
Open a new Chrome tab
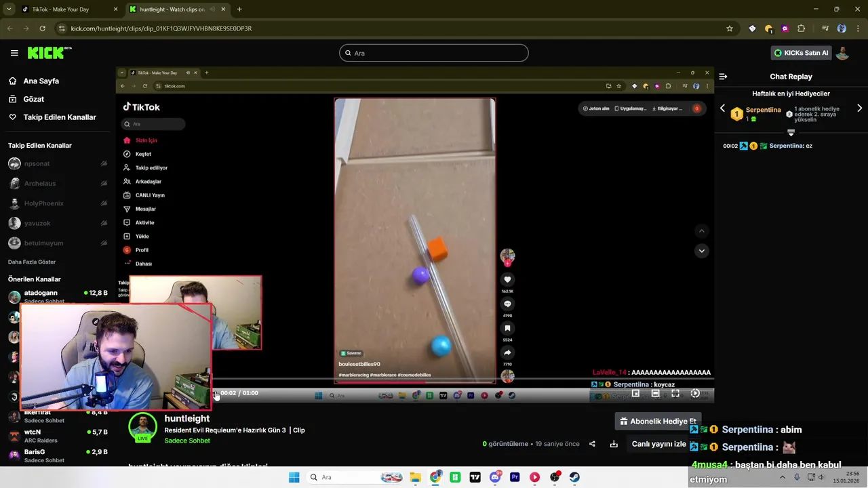pyautogui.click(x=239, y=9)
